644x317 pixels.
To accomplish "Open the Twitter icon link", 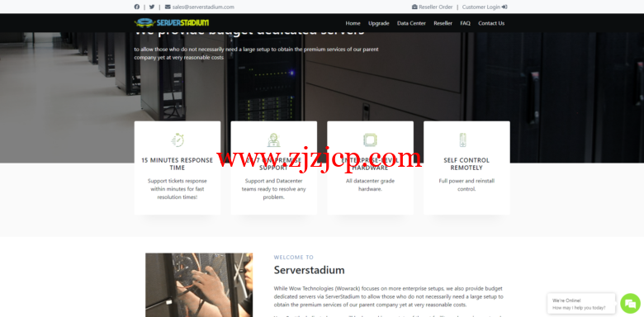I will (x=152, y=7).
